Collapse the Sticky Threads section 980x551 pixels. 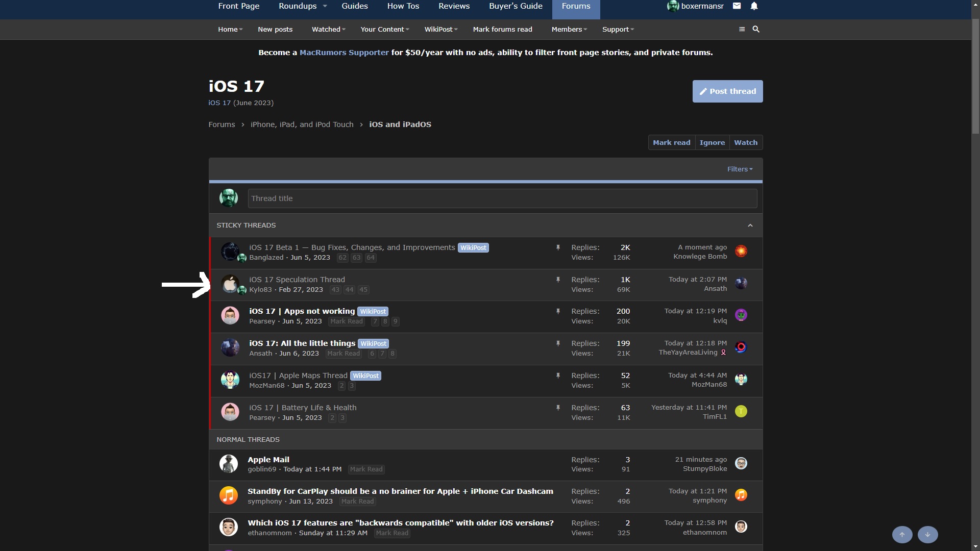tap(750, 226)
